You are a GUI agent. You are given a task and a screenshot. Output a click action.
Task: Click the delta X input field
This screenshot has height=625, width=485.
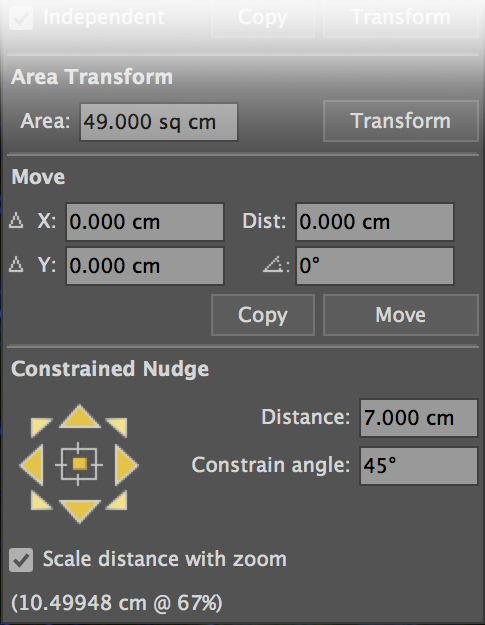click(x=145, y=222)
